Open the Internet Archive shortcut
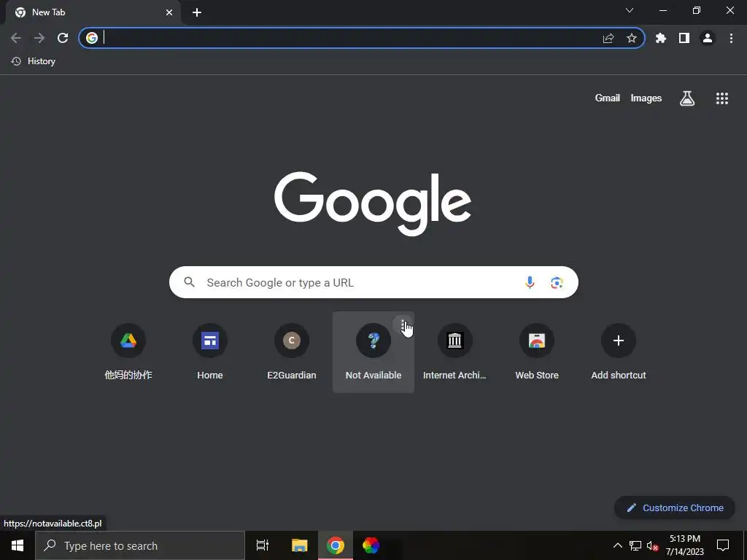Image resolution: width=747 pixels, height=560 pixels. 455,352
